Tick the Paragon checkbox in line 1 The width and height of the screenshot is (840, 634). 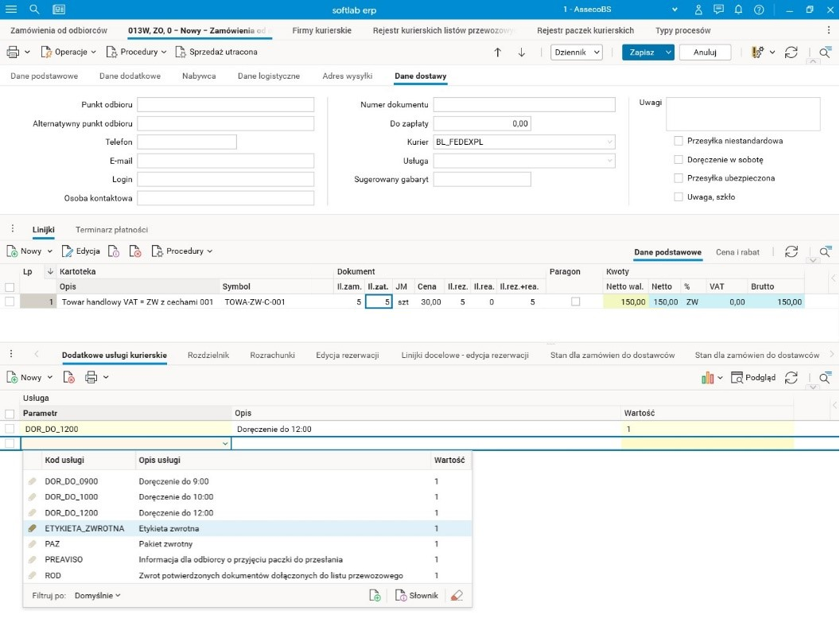click(x=575, y=302)
